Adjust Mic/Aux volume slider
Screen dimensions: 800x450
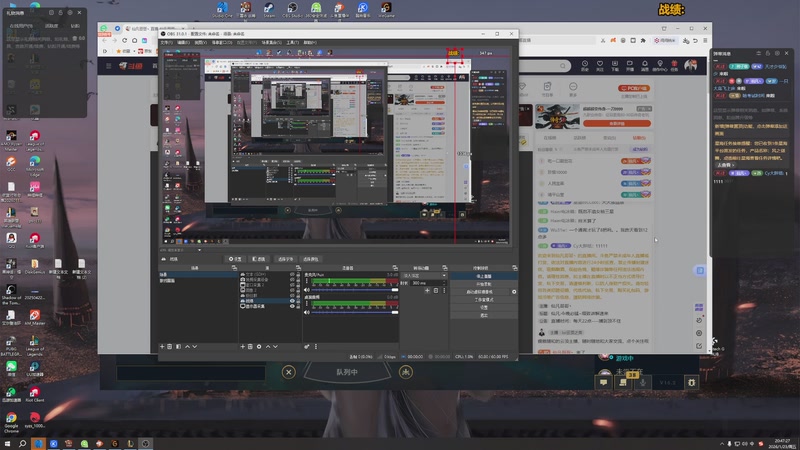point(355,290)
